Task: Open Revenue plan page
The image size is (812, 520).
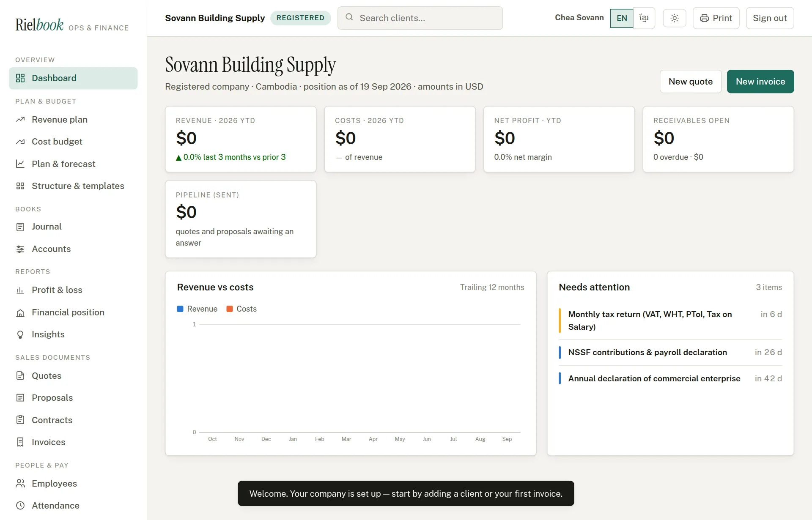Action: coord(73,120)
